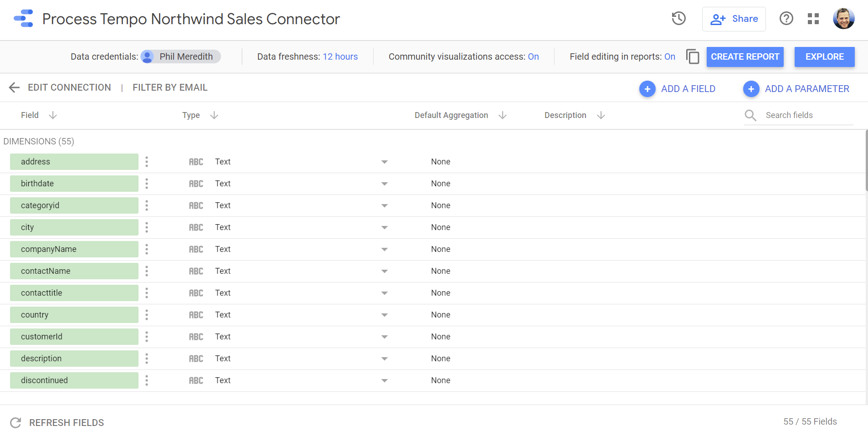Click the EXPLORE button
Screen dimensions: 868x436
824,57
